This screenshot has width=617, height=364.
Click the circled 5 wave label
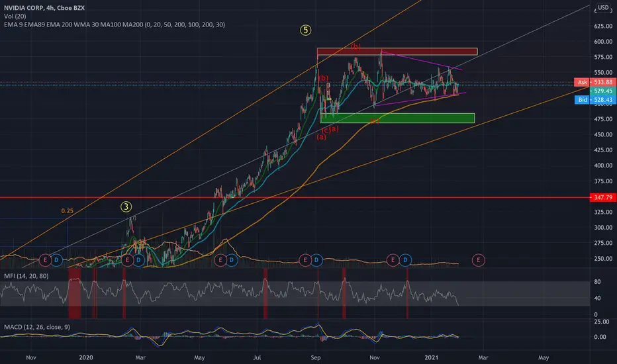click(x=305, y=30)
